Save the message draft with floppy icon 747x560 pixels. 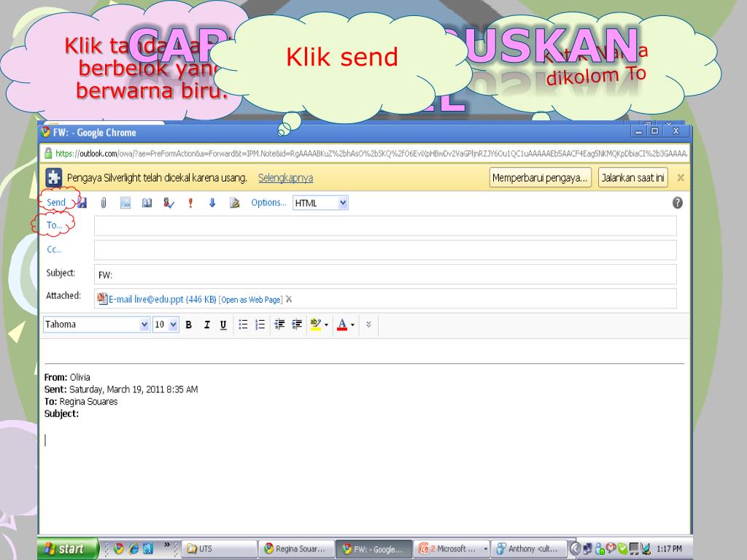(x=82, y=203)
